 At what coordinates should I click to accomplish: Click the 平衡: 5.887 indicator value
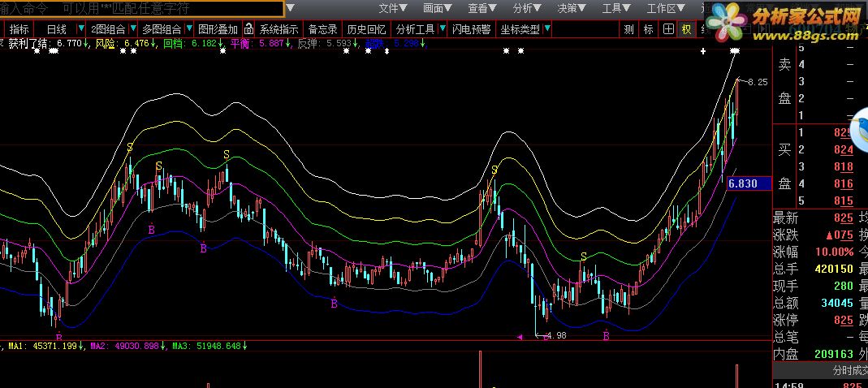pos(261,43)
